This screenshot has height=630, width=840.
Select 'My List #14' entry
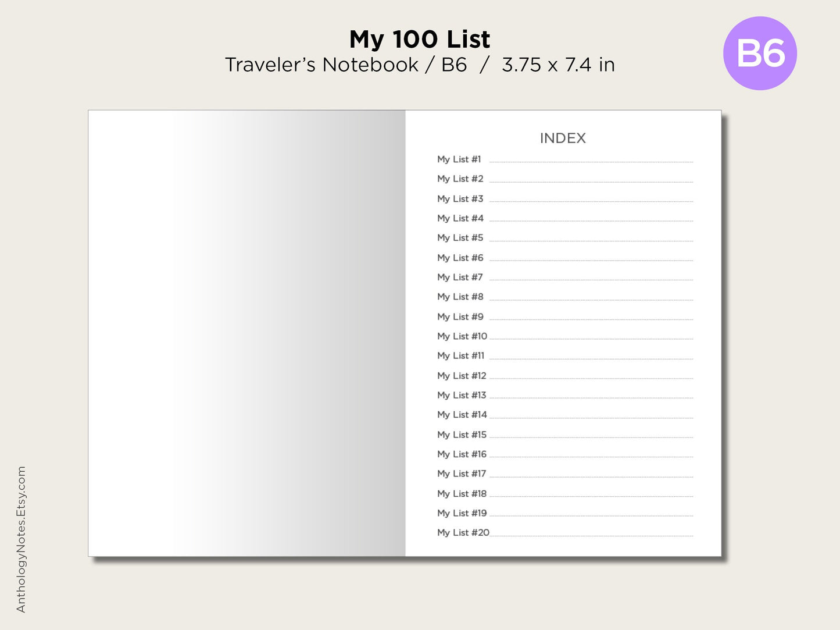(x=462, y=415)
